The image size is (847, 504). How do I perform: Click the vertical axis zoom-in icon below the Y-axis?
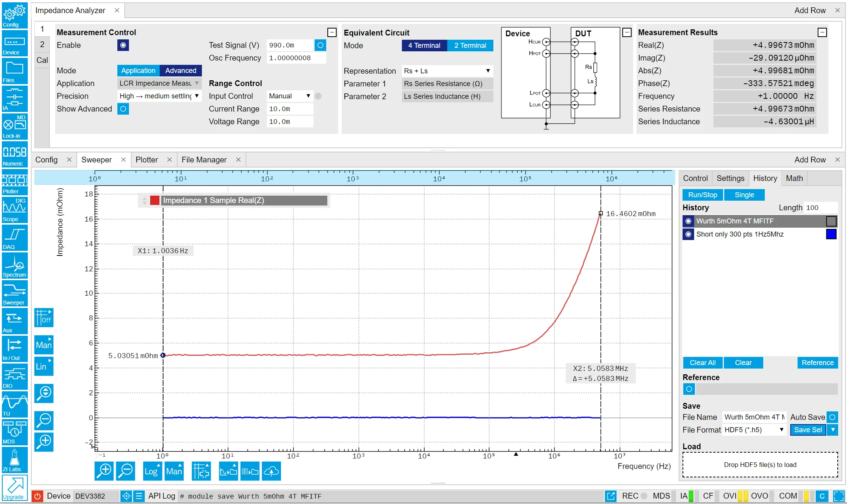[44, 442]
